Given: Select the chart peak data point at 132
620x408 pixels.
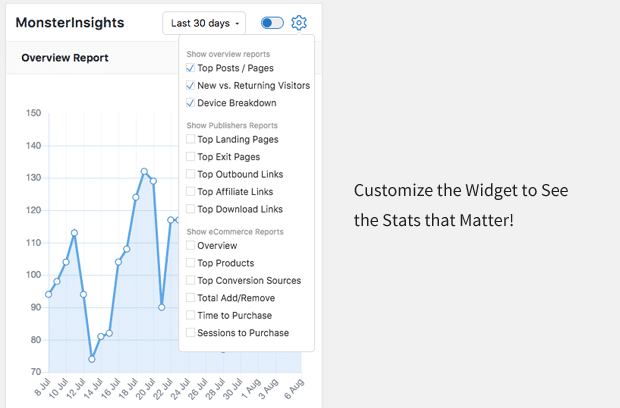Looking at the screenshot, I should point(144,172).
